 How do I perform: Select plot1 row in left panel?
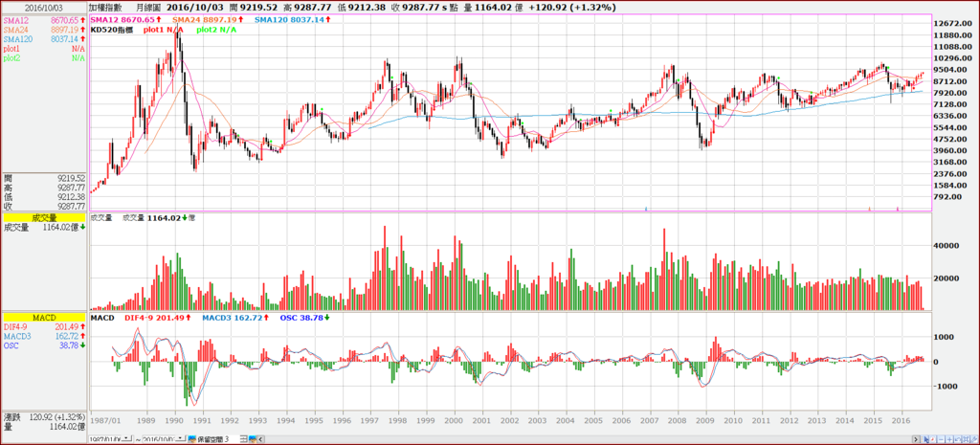(44, 48)
